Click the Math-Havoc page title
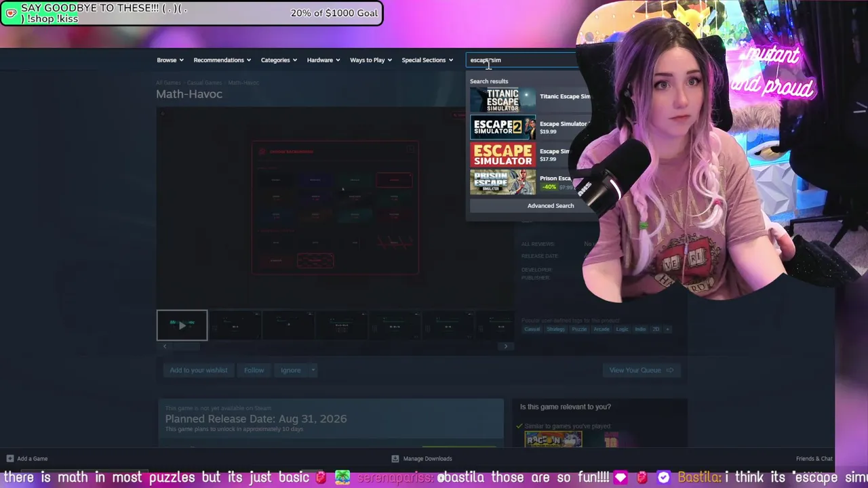This screenshot has width=868, height=488. click(189, 94)
